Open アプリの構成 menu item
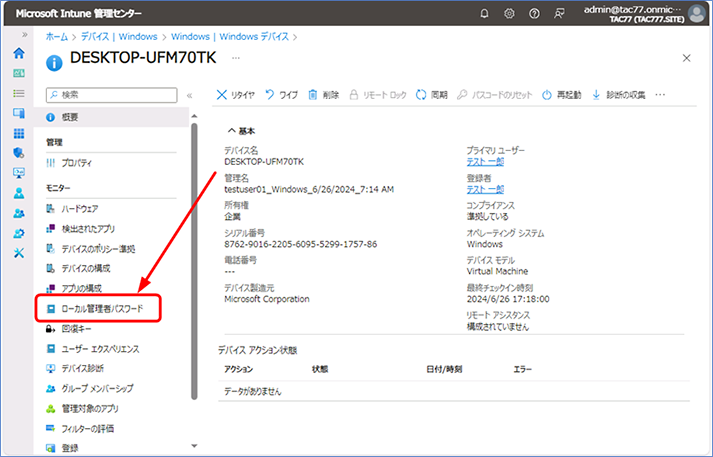The width and height of the screenshot is (713, 457). pos(75,288)
